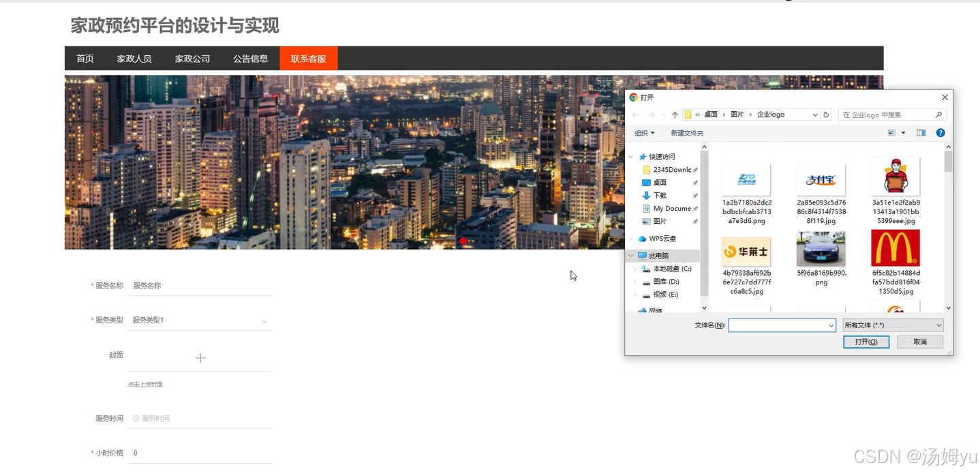Expand the WPS云盘 tree node

click(631, 239)
